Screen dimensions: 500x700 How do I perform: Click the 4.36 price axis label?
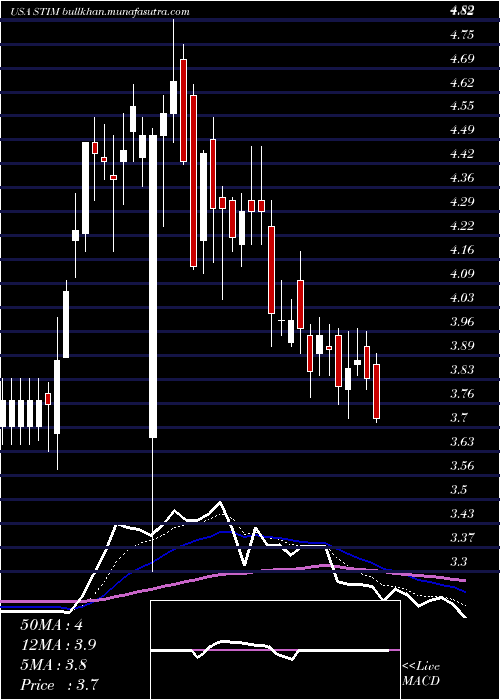[462, 179]
